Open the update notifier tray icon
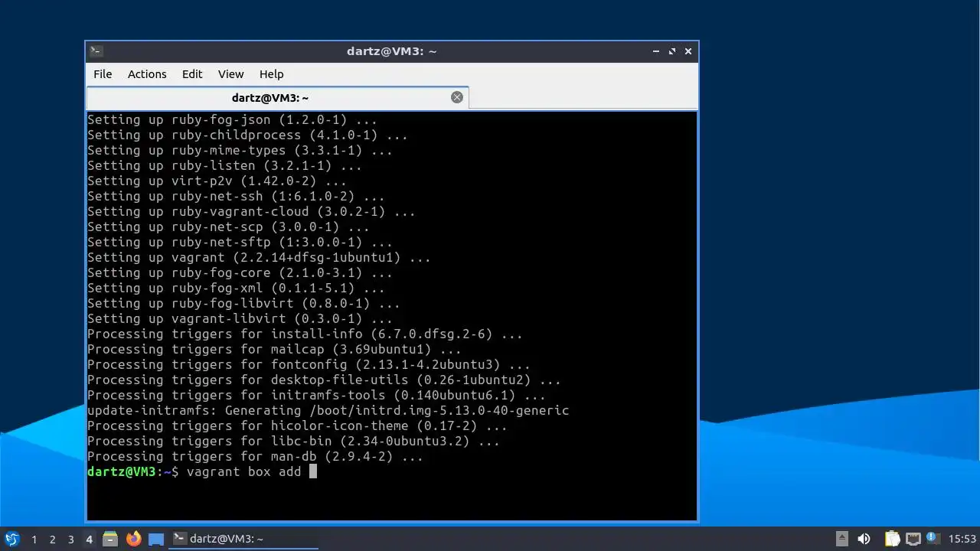This screenshot has width=980, height=551. 932,538
